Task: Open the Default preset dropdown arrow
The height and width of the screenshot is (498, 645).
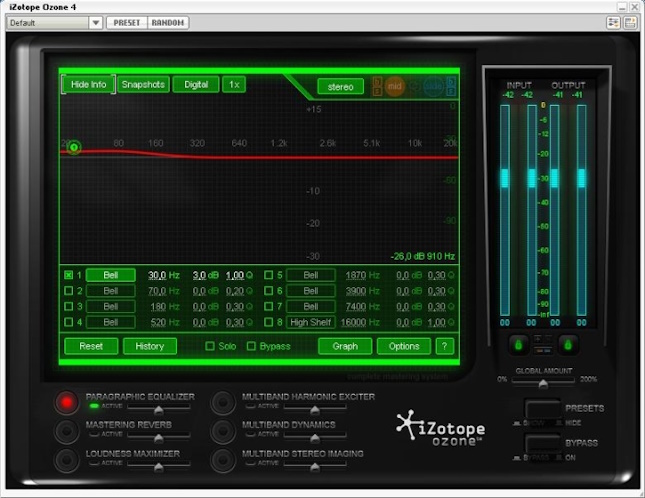Action: [x=95, y=23]
